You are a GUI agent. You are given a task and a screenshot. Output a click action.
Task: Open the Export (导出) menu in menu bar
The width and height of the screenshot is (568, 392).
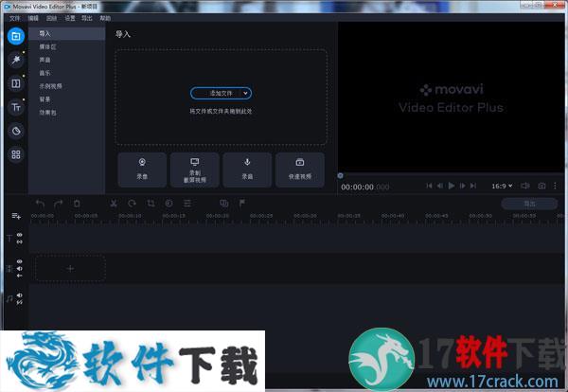(87, 19)
